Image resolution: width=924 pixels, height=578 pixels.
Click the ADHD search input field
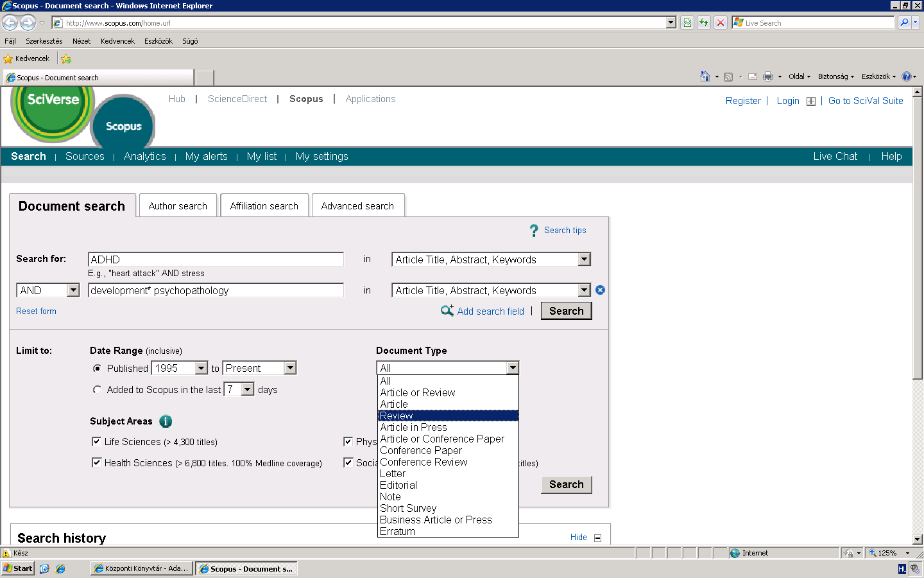pos(216,259)
